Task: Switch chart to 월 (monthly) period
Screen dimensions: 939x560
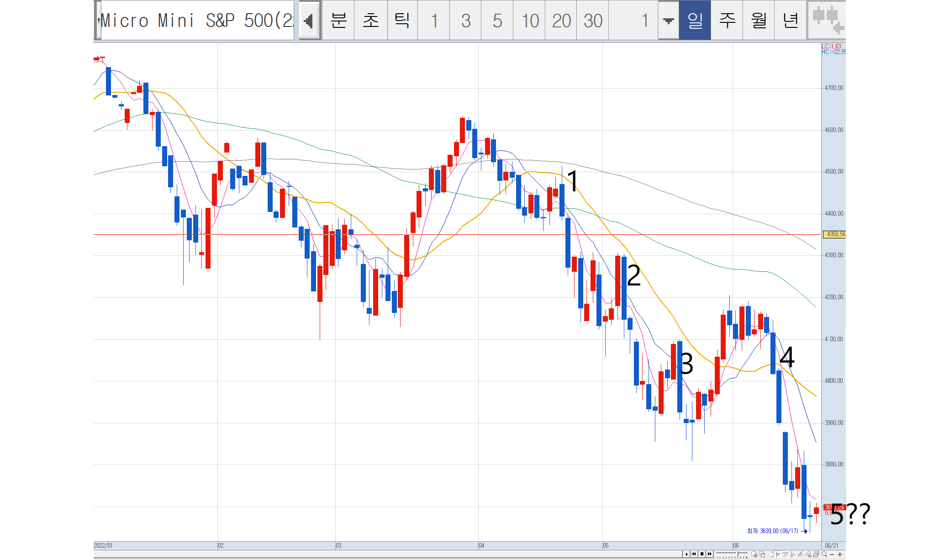Action: coord(758,21)
